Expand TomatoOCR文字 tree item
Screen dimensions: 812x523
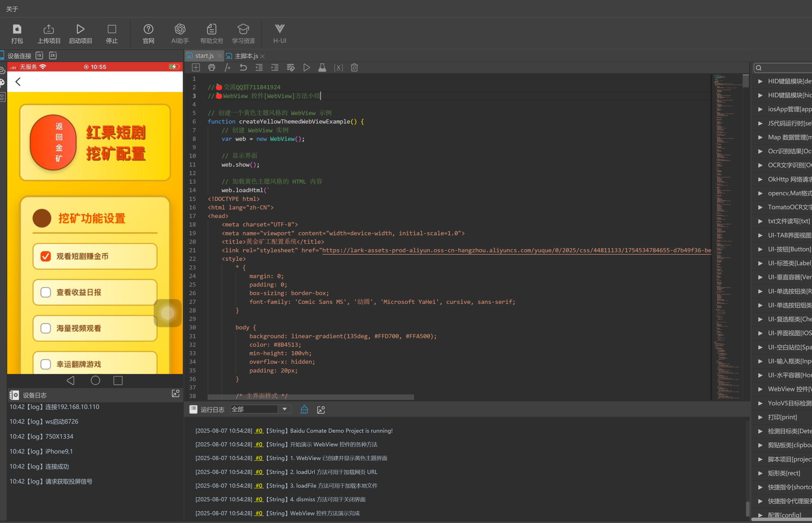pyautogui.click(x=760, y=207)
